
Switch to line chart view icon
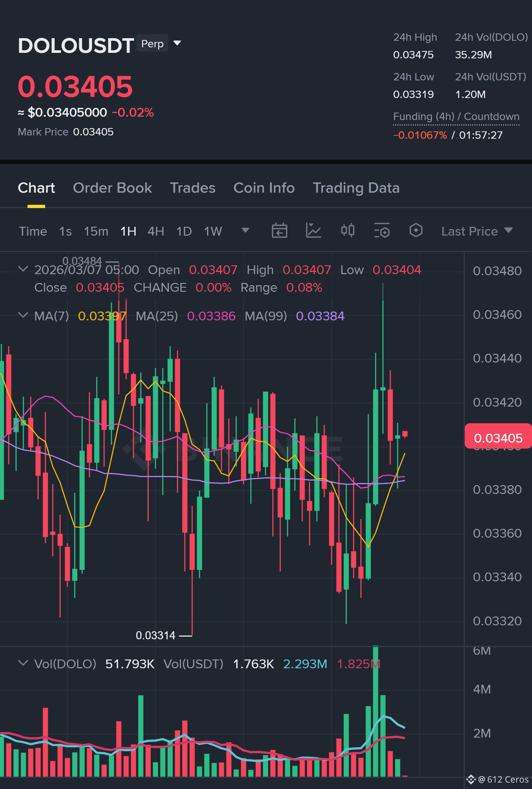313,231
